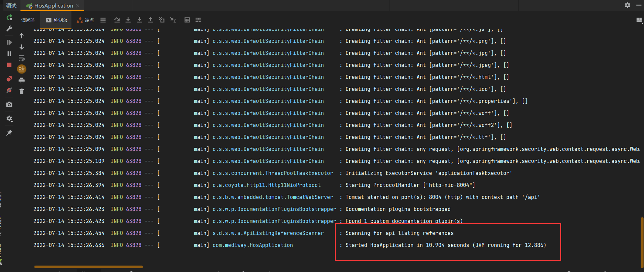Open Evaluate Expression calculator icon
Image resolution: width=644 pixels, height=272 pixels.
(187, 20)
